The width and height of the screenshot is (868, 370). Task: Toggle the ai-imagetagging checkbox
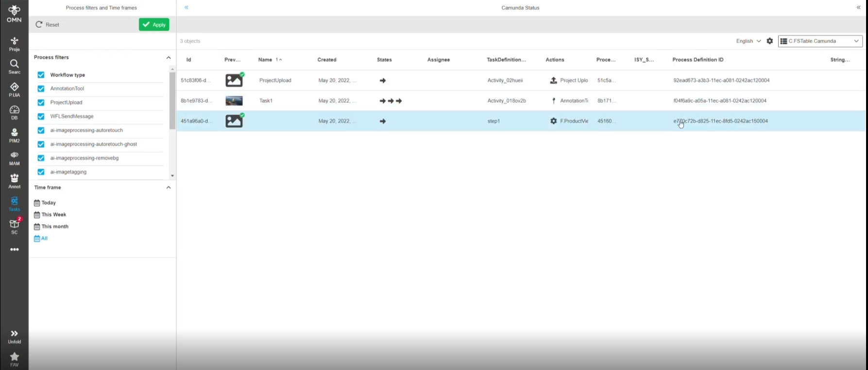tap(41, 172)
